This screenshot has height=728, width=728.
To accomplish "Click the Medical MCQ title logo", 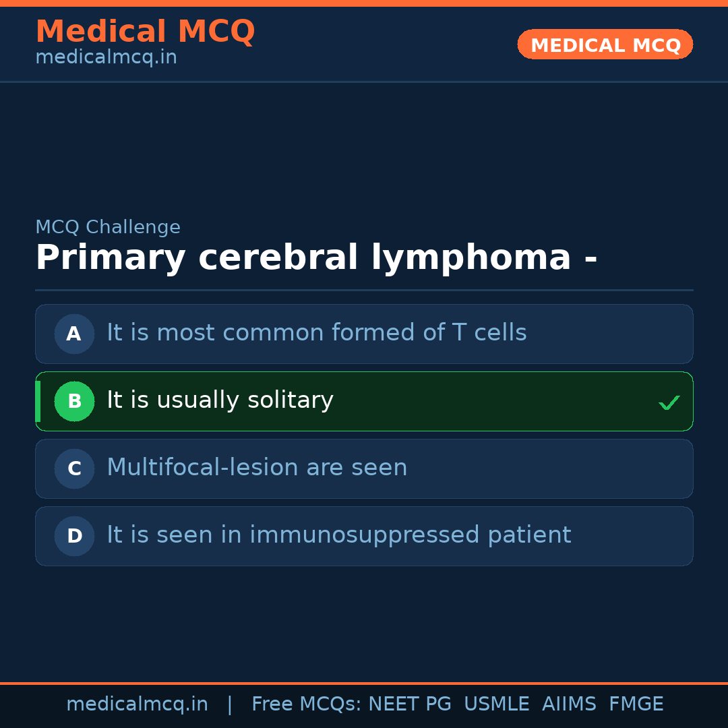I will tap(145, 32).
